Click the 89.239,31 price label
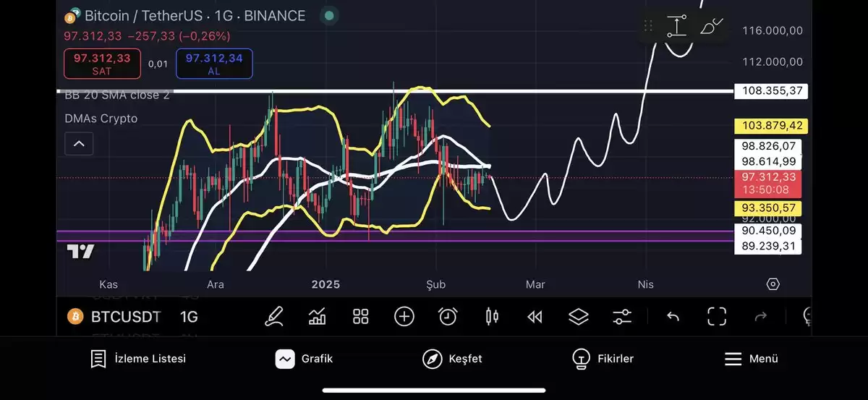868x400 pixels. coord(767,246)
